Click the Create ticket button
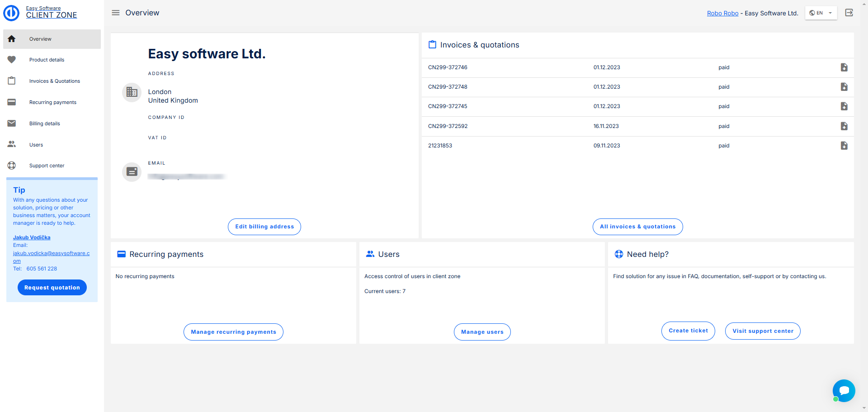The width and height of the screenshot is (868, 412). [688, 331]
